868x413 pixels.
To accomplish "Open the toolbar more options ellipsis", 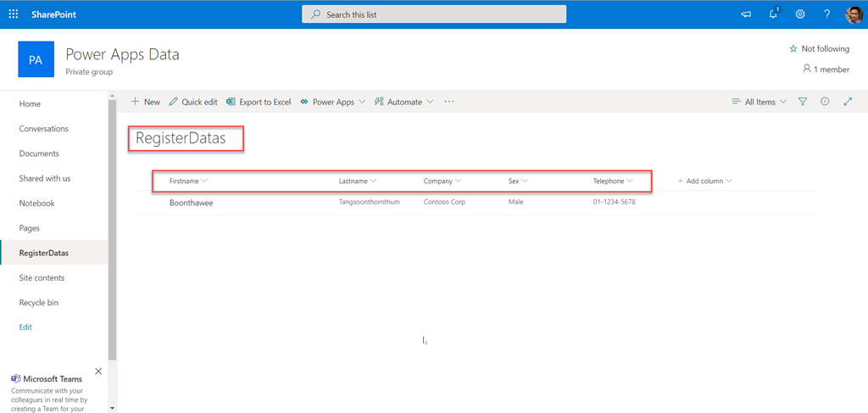I will (x=449, y=102).
